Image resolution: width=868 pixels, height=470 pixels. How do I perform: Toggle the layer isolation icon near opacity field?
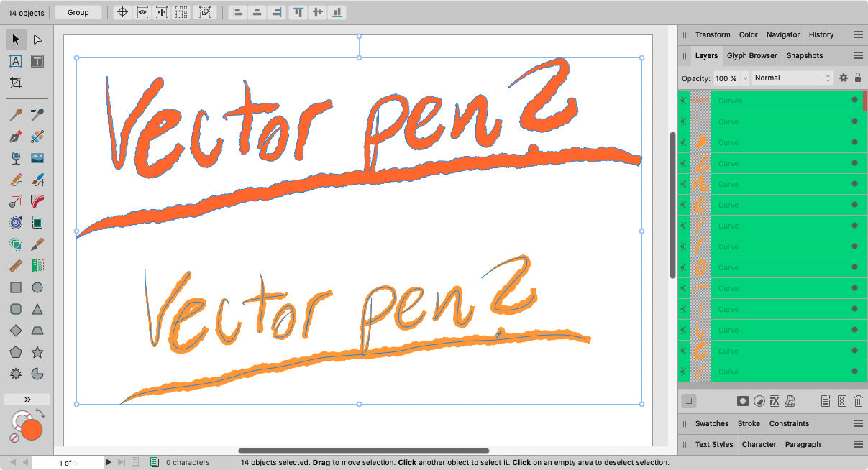point(843,78)
